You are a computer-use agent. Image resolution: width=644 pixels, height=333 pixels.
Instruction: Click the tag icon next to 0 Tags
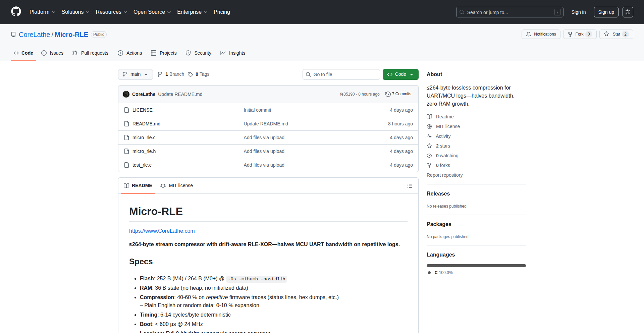(x=190, y=74)
